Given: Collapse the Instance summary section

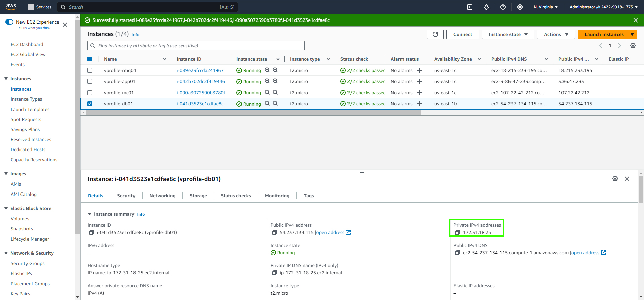Looking at the screenshot, I should (90, 214).
